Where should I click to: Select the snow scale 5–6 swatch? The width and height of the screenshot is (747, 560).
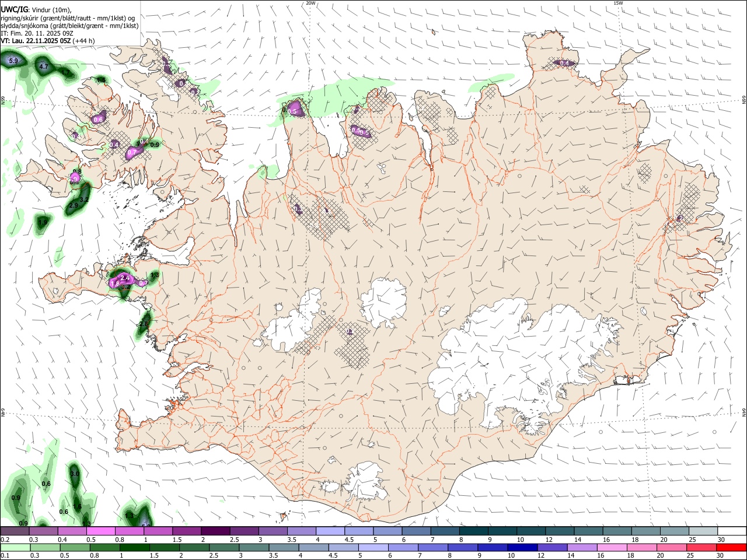(387, 531)
